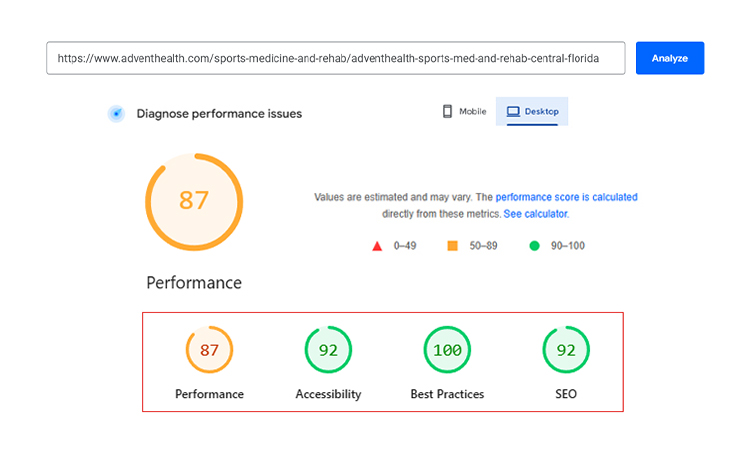Click the large 87 performance gauge

point(194,201)
